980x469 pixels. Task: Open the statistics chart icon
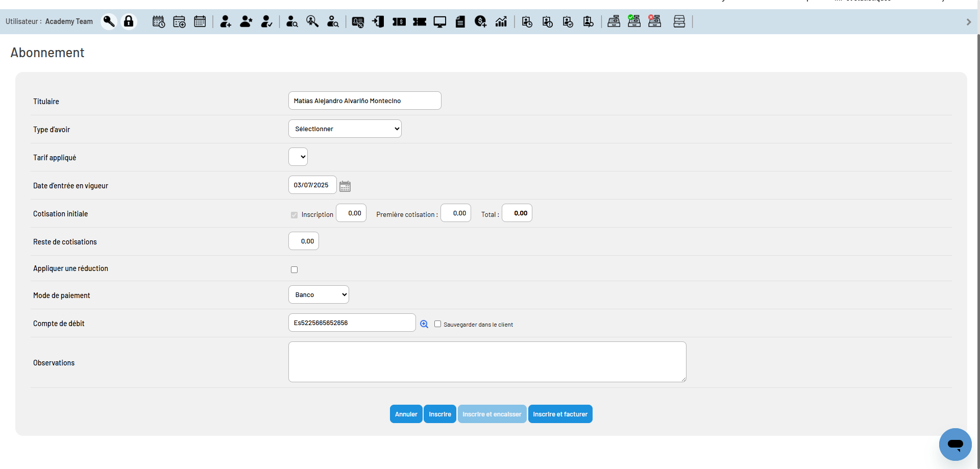tap(501, 21)
